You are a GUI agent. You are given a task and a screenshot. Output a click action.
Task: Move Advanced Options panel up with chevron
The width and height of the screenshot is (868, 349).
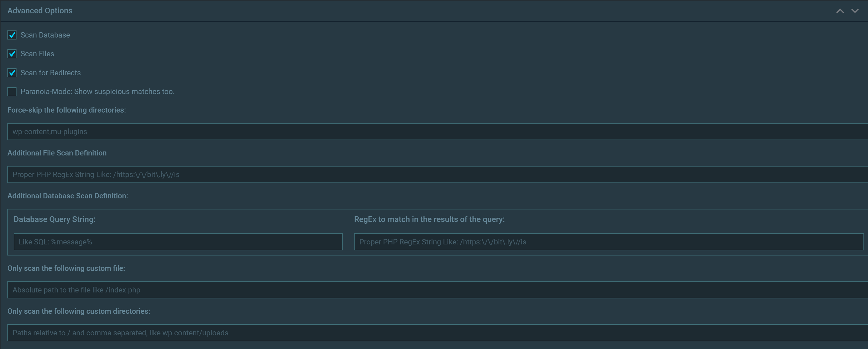click(840, 11)
